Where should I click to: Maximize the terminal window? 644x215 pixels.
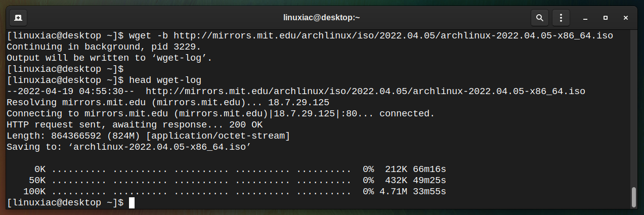606,18
